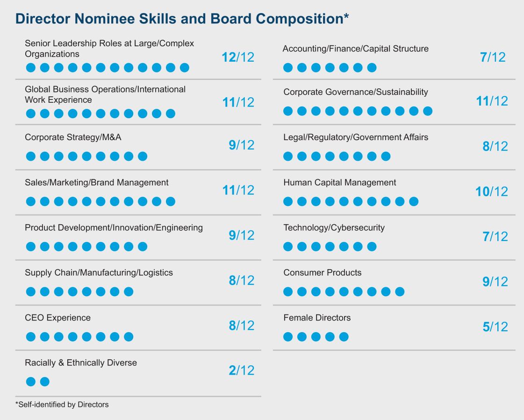Screen dimensions: 524x420
Task: Click the first dot under Technology/Cybersecurity
Action: coord(288,246)
